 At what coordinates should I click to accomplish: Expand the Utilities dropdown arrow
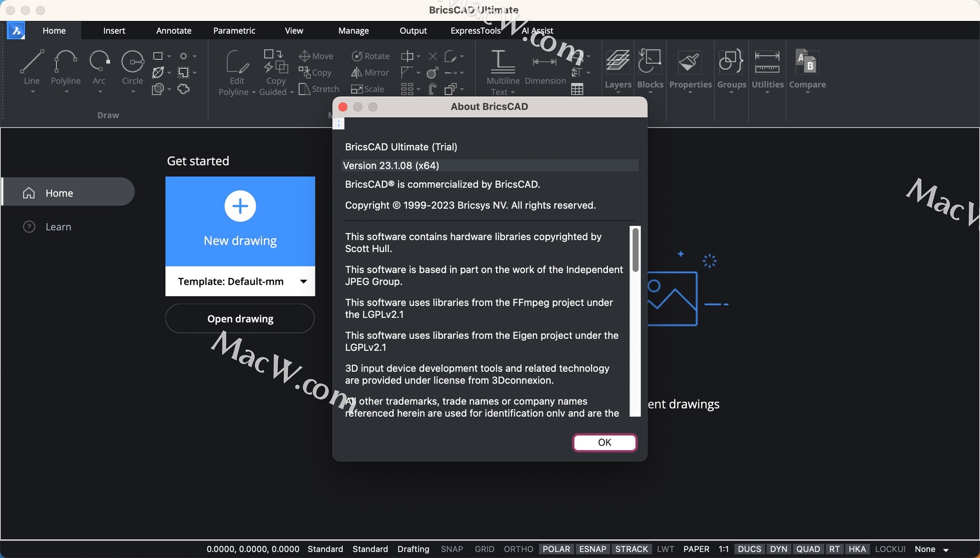click(x=767, y=93)
